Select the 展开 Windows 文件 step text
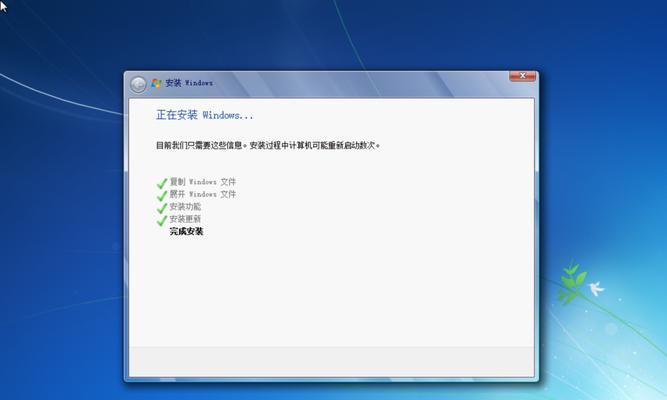667x400 pixels. (202, 194)
